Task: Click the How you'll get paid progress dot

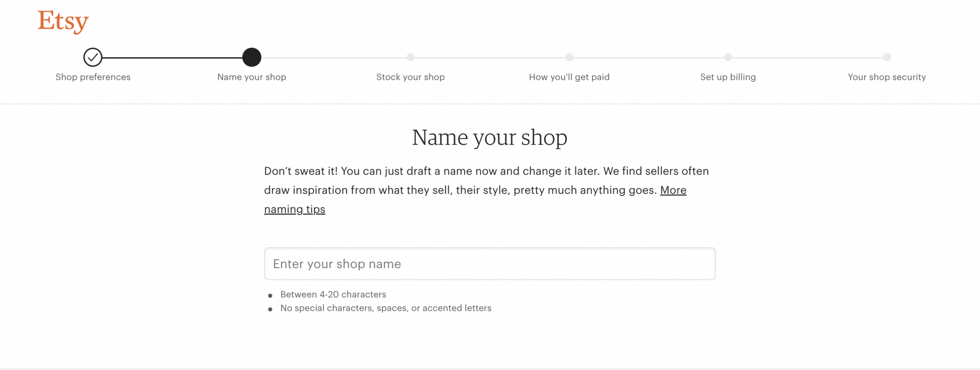Action: [x=569, y=57]
